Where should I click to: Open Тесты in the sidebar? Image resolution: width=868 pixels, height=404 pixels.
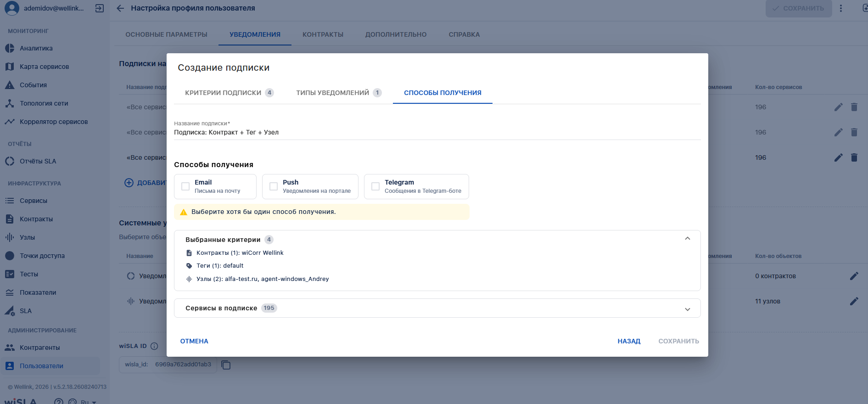click(28, 274)
